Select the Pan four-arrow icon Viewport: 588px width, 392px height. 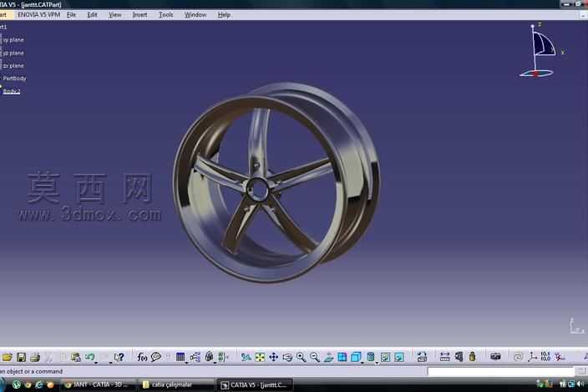click(274, 357)
